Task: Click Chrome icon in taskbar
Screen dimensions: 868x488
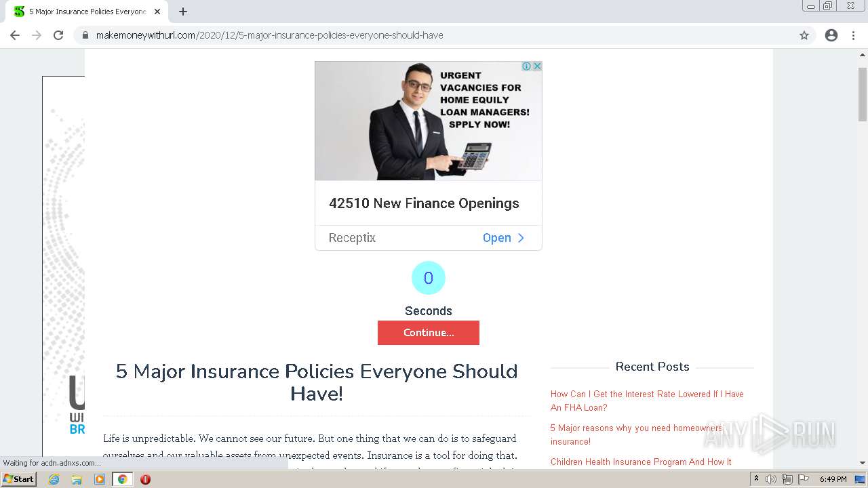Action: (x=123, y=479)
